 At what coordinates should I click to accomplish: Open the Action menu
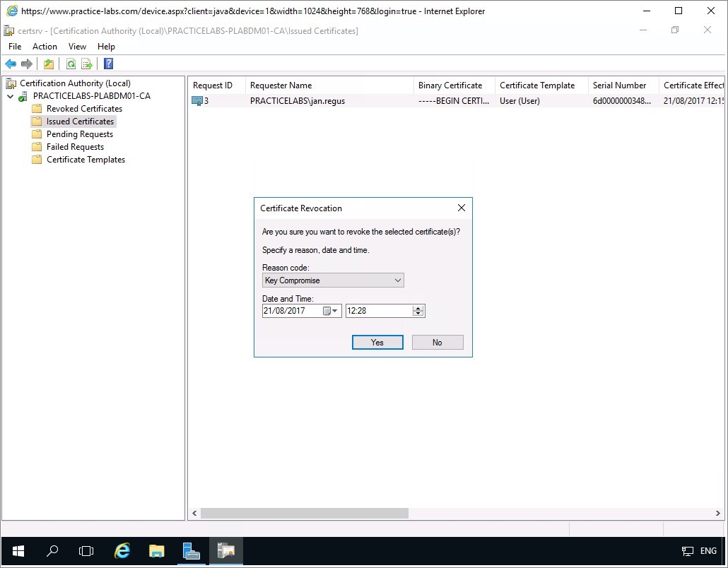[45, 47]
